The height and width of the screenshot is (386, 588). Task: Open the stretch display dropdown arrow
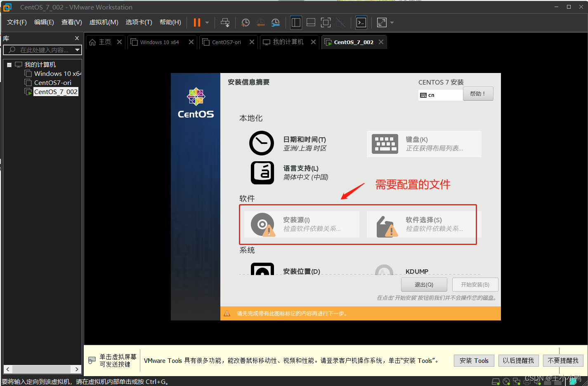392,23
